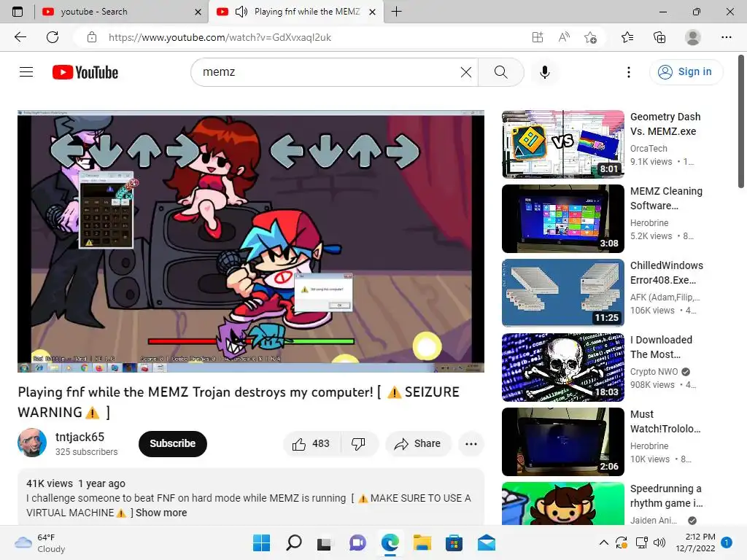Open the Favorites list
Screen dimensions: 747x560
click(x=627, y=37)
